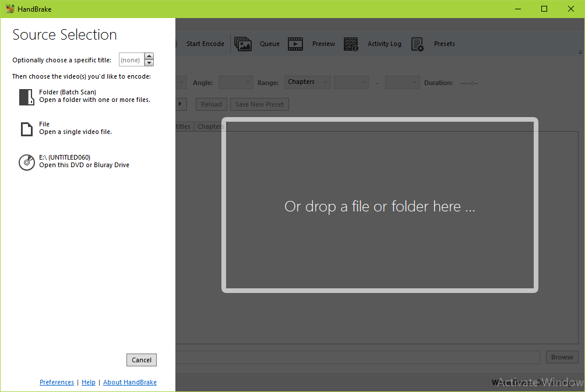
Task: Click the Preview toolbar label
Action: [x=323, y=44]
